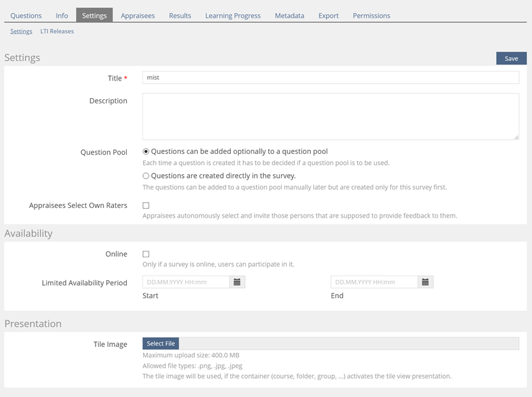The width and height of the screenshot is (532, 397).
Task: Open the Metadata tab
Action: pyautogui.click(x=289, y=16)
